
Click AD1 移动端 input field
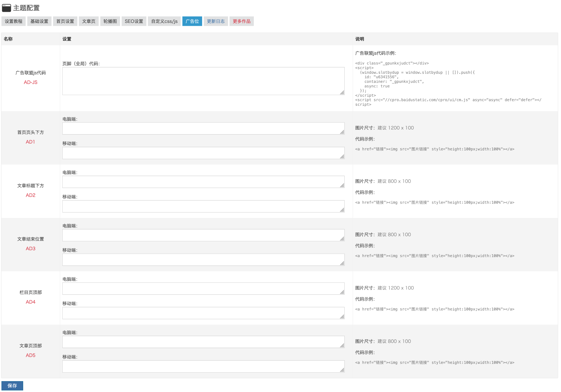203,153
